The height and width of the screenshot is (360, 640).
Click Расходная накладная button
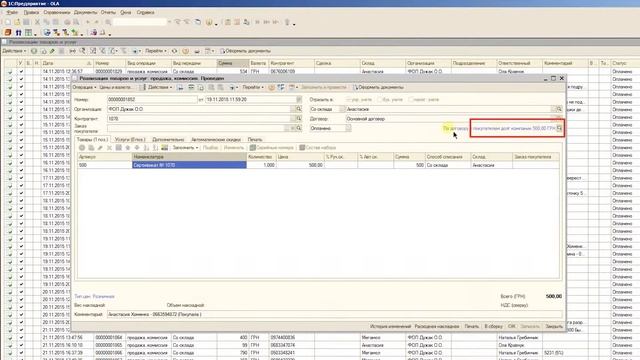click(437, 327)
